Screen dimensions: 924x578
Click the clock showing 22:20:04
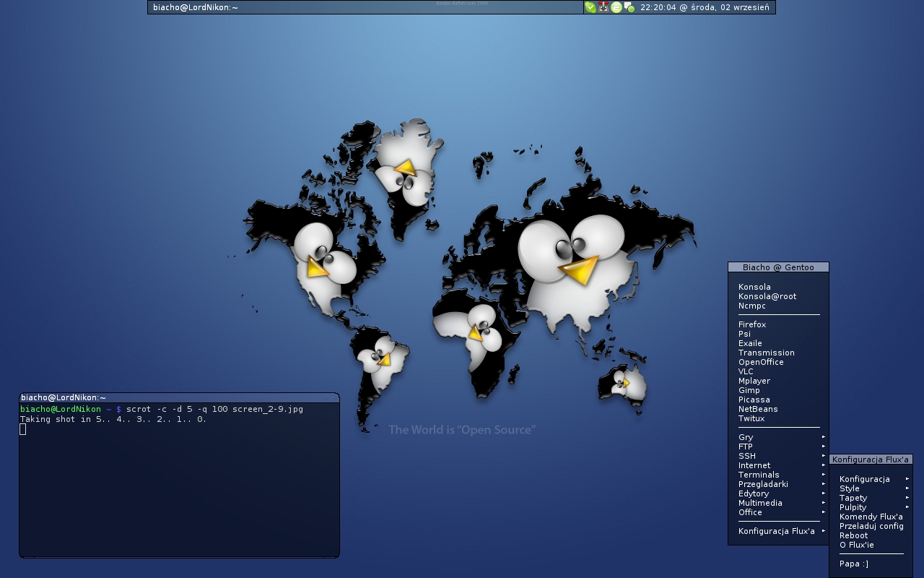tap(705, 7)
